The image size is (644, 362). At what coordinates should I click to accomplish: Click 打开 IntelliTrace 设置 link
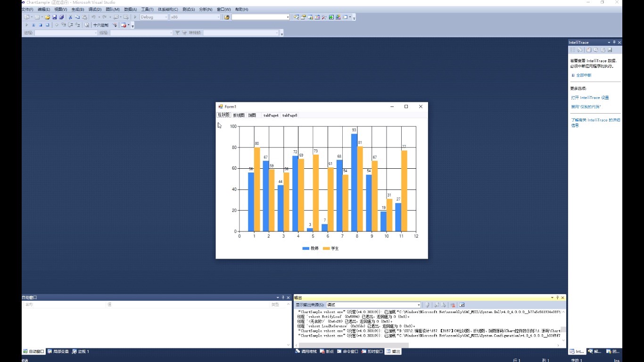click(x=590, y=98)
